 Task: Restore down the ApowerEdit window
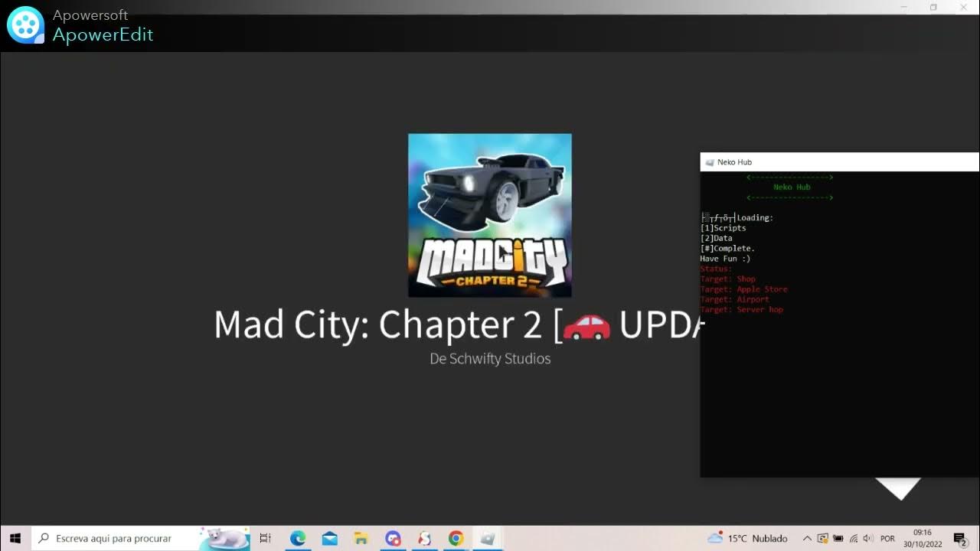(933, 7)
